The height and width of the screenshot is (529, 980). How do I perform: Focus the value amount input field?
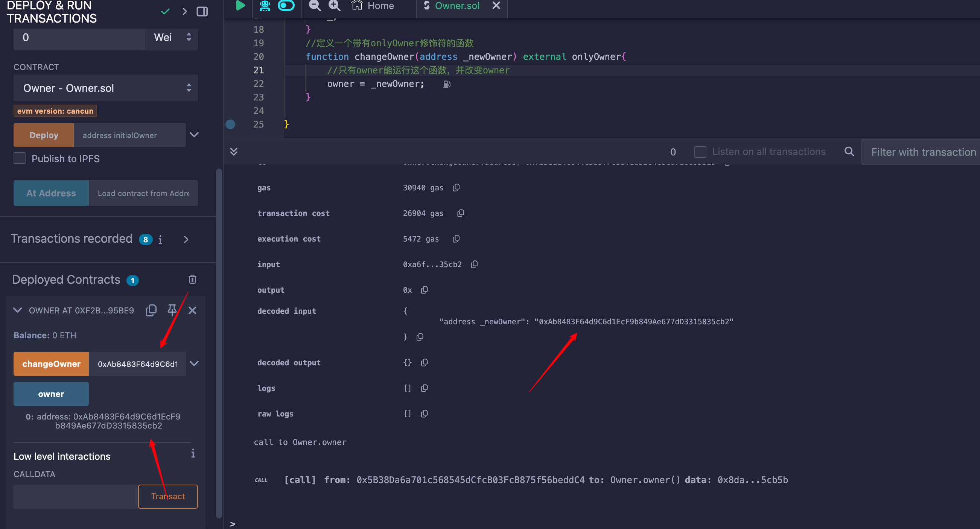click(x=79, y=38)
